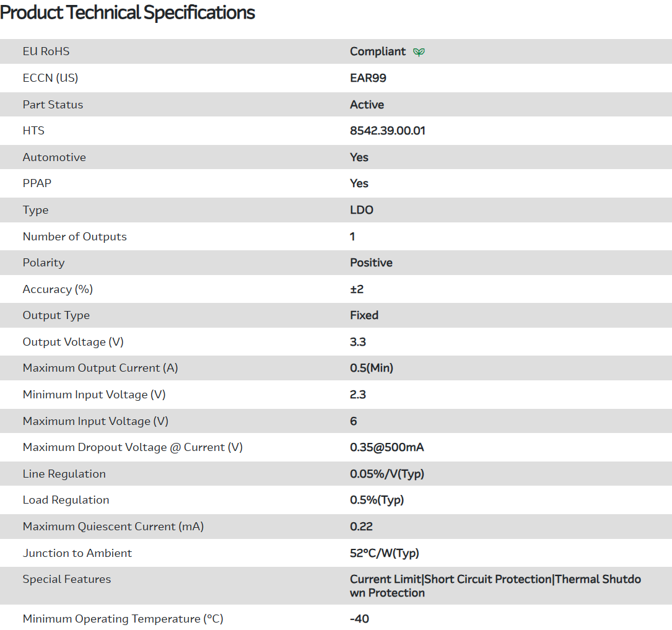Click the 3.3 output voltage value
This screenshot has height=630, width=672.
(358, 342)
